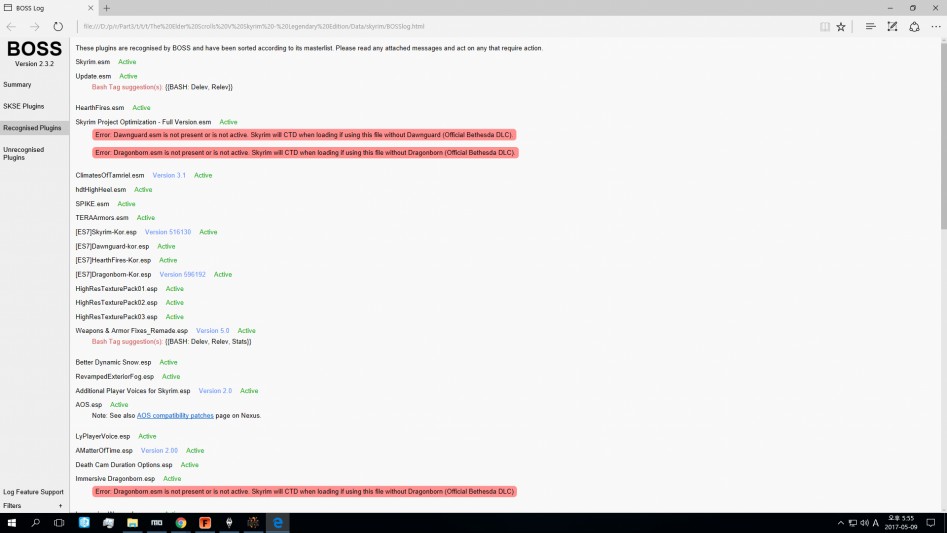Open the Action Center notifications icon

click(931, 523)
